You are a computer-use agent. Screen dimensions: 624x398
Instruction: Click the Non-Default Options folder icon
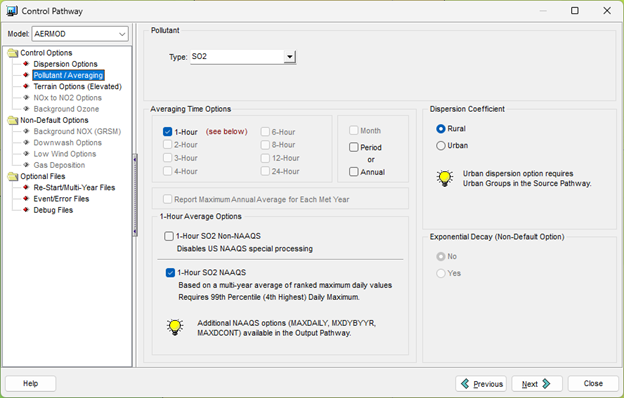coord(13,120)
